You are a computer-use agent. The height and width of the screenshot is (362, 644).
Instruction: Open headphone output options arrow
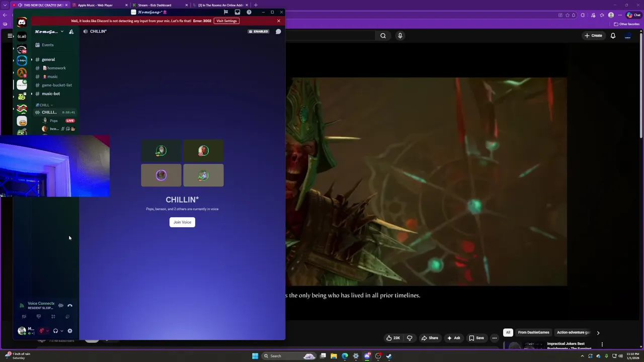[61, 331]
